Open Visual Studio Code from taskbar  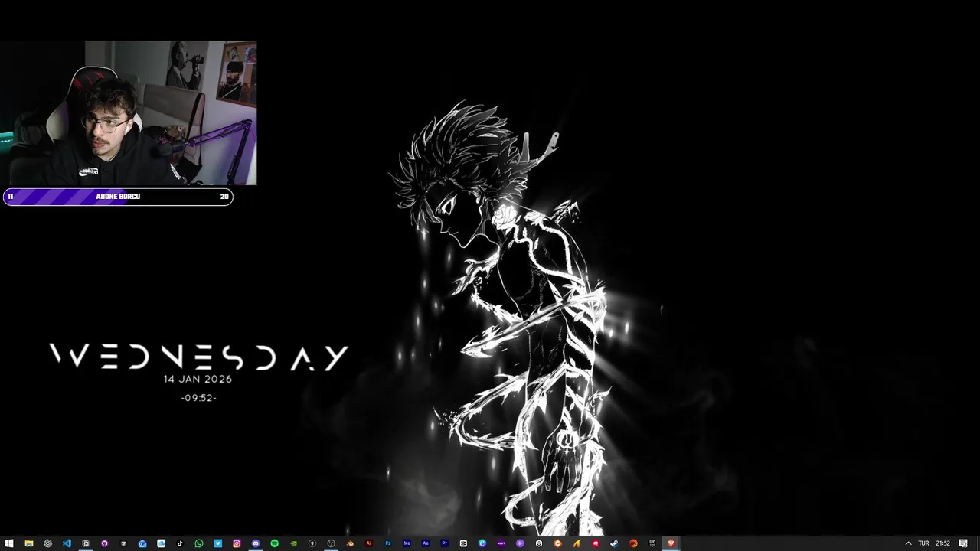click(67, 543)
